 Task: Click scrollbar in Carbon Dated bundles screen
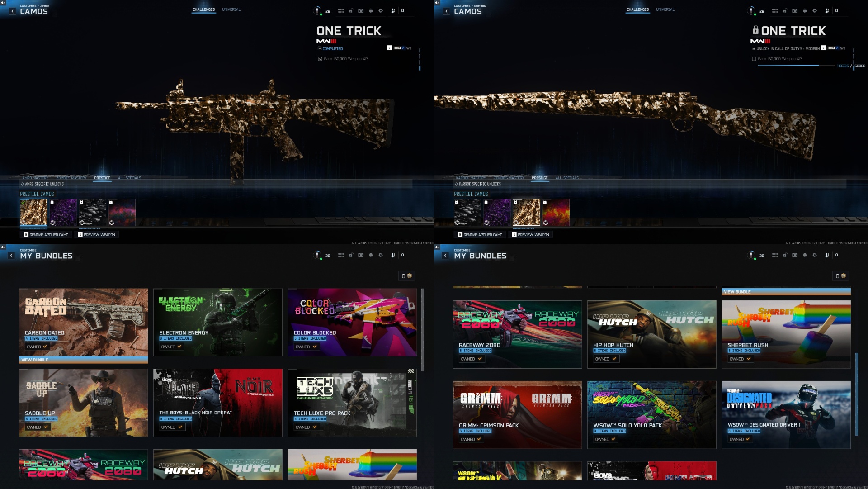point(423,330)
